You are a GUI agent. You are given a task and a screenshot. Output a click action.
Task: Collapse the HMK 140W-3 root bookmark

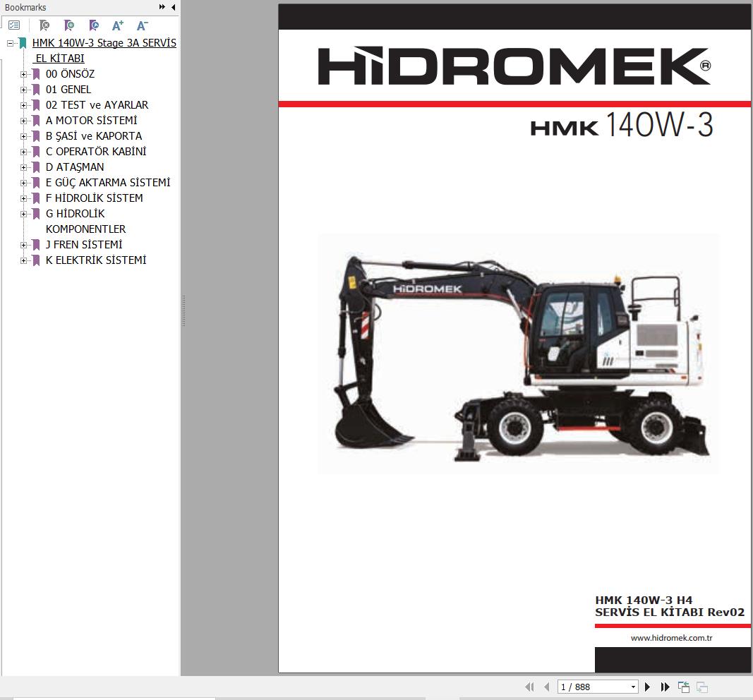click(10, 43)
